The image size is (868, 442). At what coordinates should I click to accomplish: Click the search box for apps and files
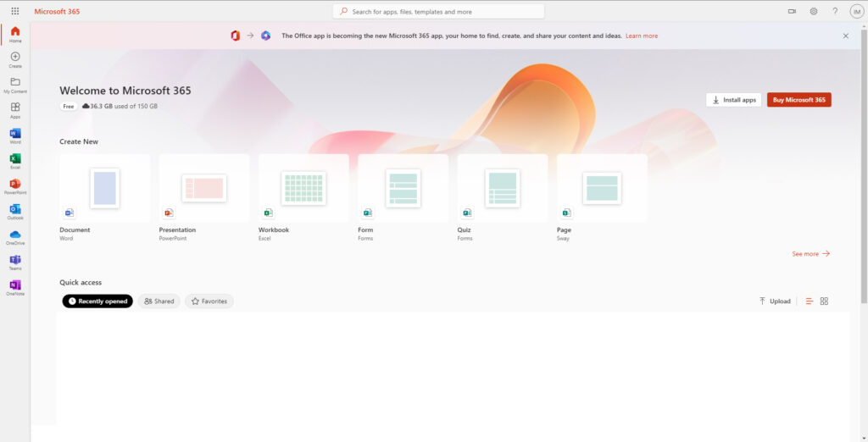(x=438, y=12)
